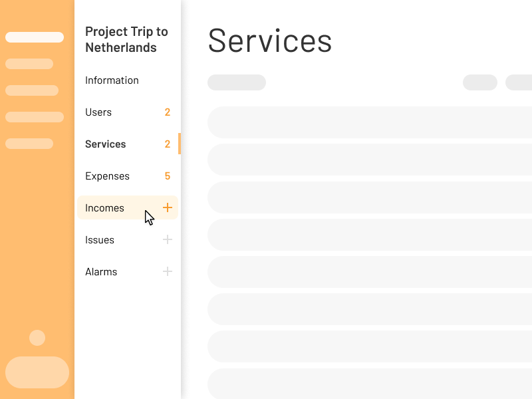Open the first pill control above the services list

coord(236,82)
